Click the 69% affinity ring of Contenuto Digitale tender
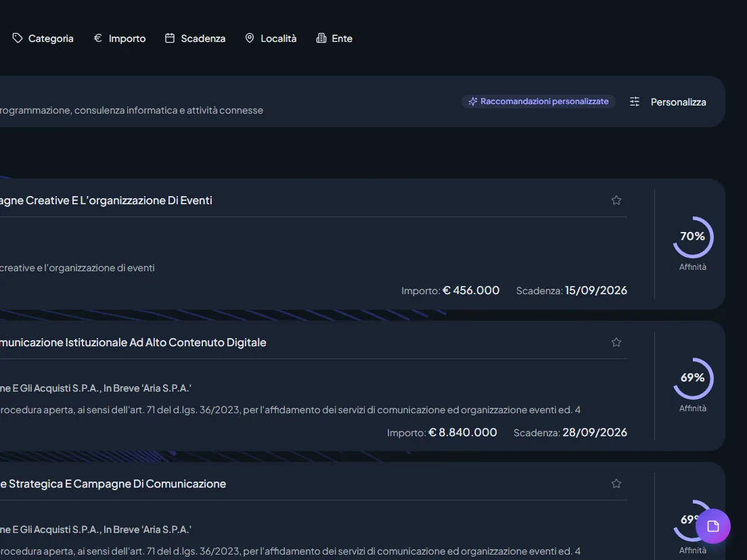Image resolution: width=747 pixels, height=560 pixels. 693,378
